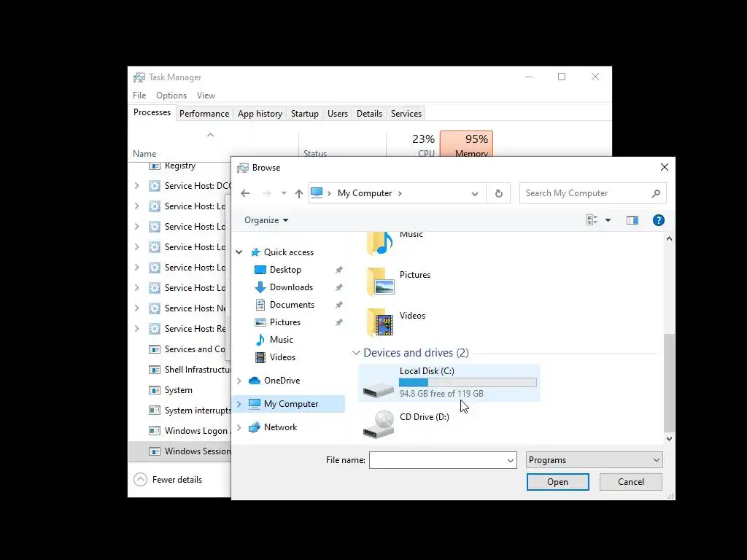Screen dimensions: 747x560
Task: Click the Forward arrow in Browse dialog
Action: [267, 193]
